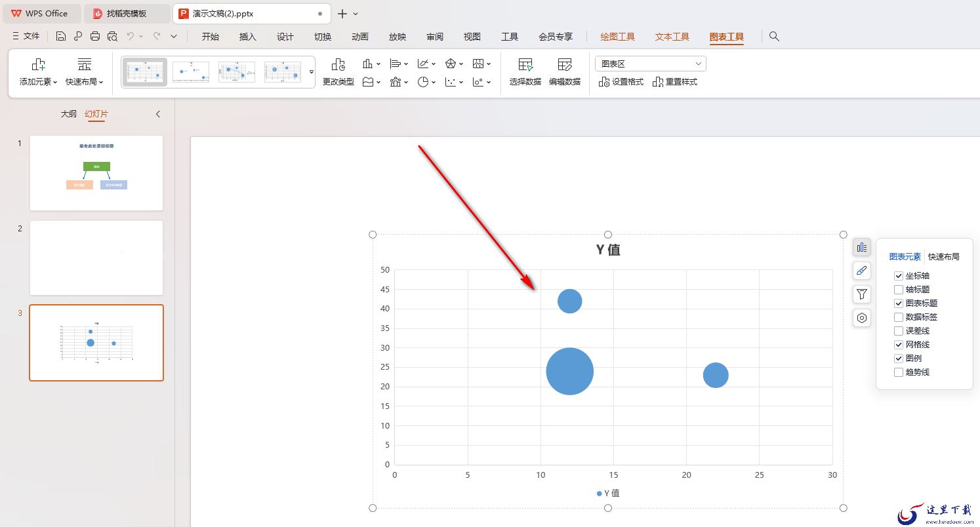Click the horizontal bar chart icon

click(395, 64)
